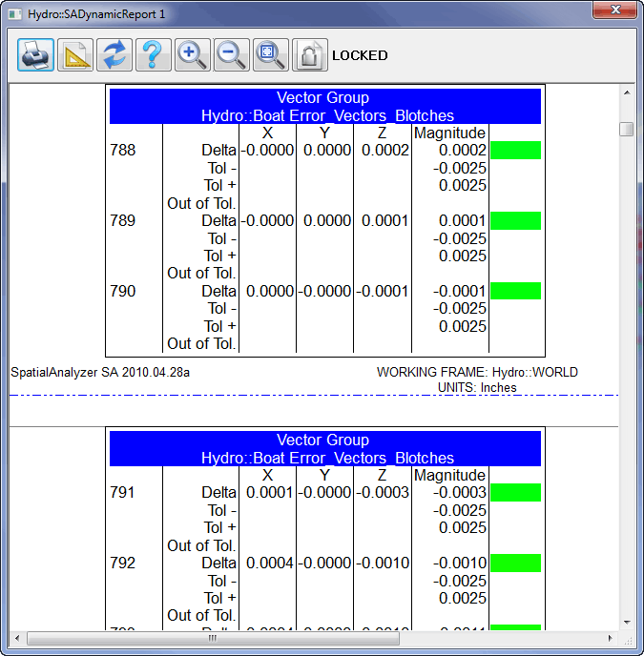Fit report to window with zoom-extents icon
Screen dimensions: 644x656
pyautogui.click(x=271, y=54)
